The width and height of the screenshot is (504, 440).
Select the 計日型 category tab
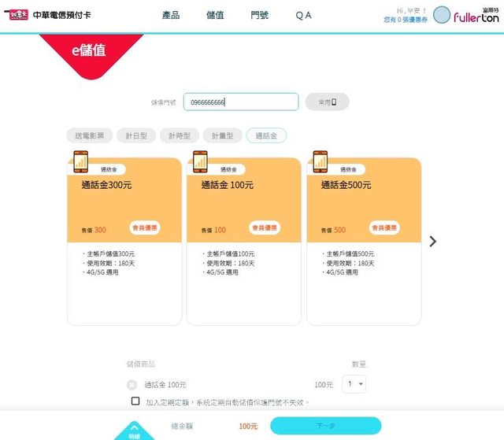click(137, 136)
